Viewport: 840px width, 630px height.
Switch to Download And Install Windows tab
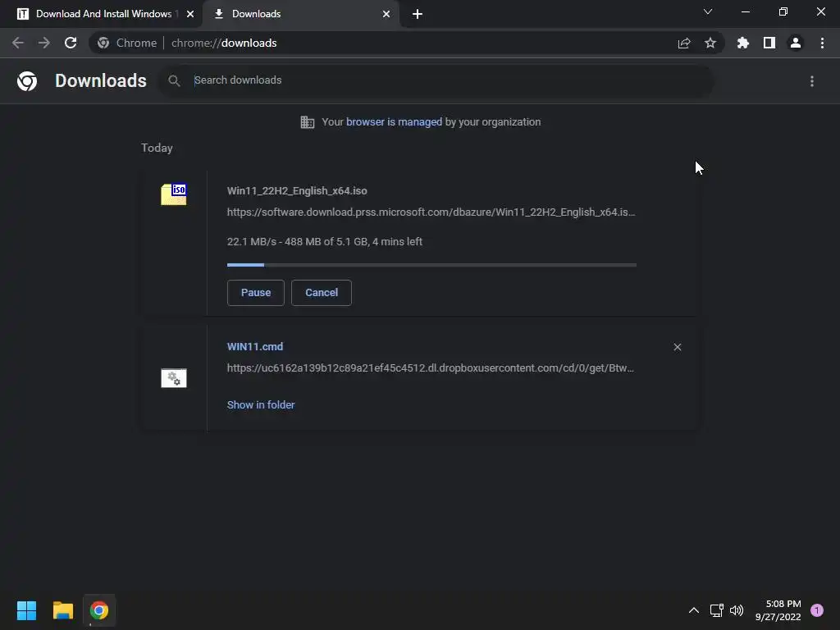coord(101,14)
